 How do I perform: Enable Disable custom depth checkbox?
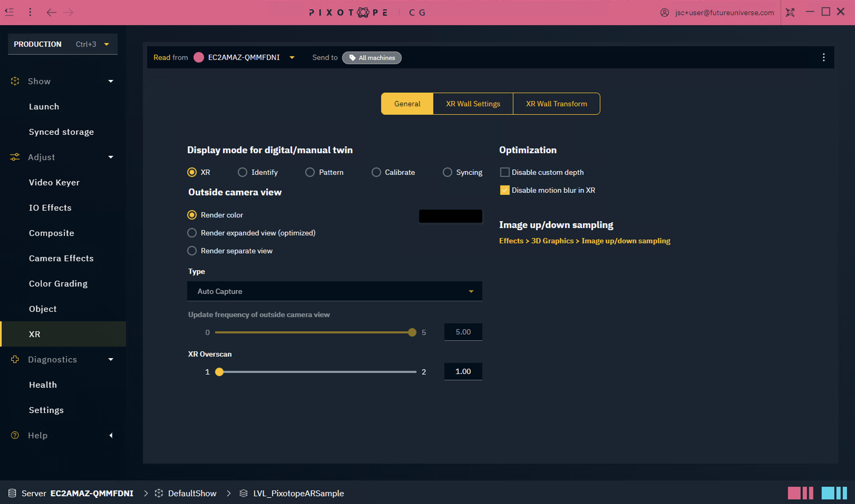pos(504,172)
